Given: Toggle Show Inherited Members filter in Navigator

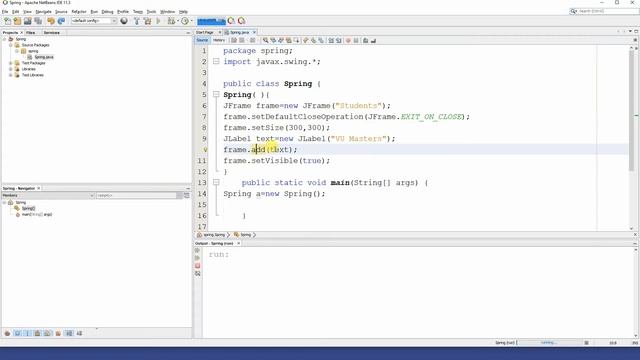Looking at the screenshot, I should [x=7, y=333].
